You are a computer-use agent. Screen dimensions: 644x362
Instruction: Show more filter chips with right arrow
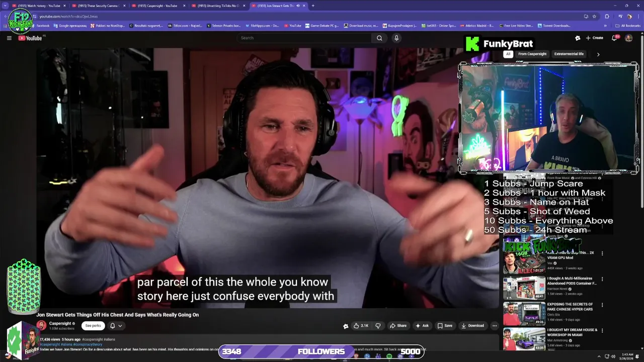coord(598,54)
